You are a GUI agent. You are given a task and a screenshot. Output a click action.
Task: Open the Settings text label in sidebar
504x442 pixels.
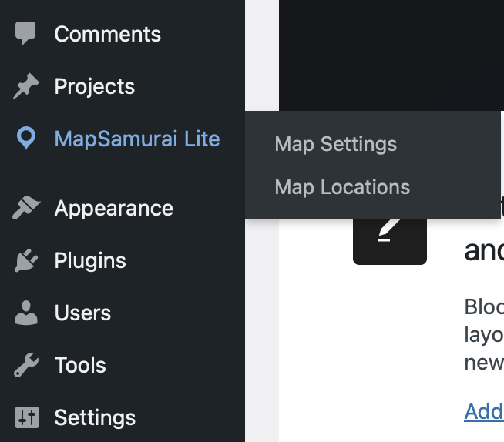coord(95,418)
